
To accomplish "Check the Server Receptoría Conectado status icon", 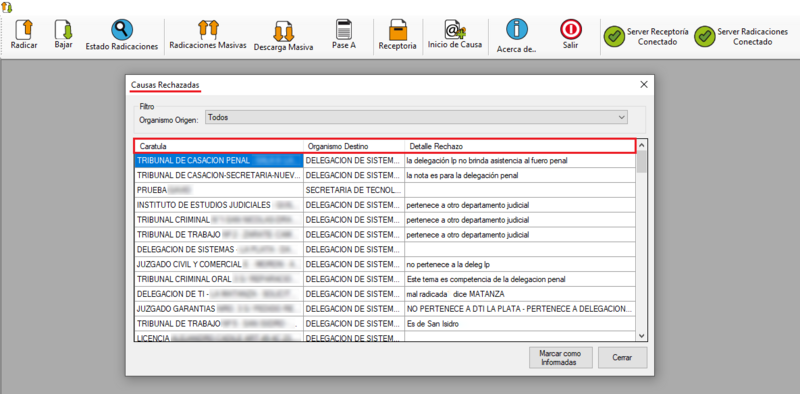I will [x=614, y=36].
